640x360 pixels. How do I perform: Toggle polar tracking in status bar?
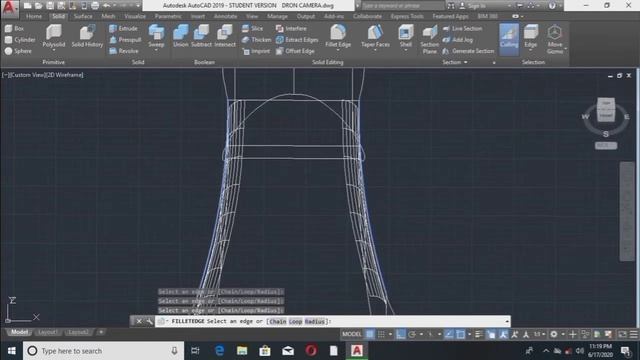[x=412, y=334]
